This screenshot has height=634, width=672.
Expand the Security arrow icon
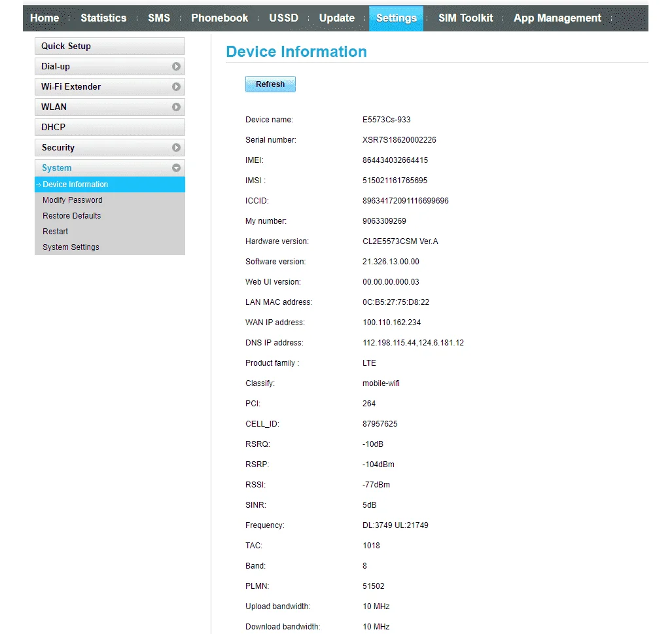[x=176, y=147]
